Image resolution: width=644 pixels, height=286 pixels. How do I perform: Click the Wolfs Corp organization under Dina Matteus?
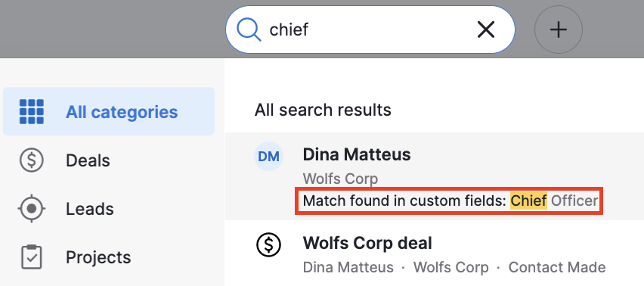[x=340, y=179]
